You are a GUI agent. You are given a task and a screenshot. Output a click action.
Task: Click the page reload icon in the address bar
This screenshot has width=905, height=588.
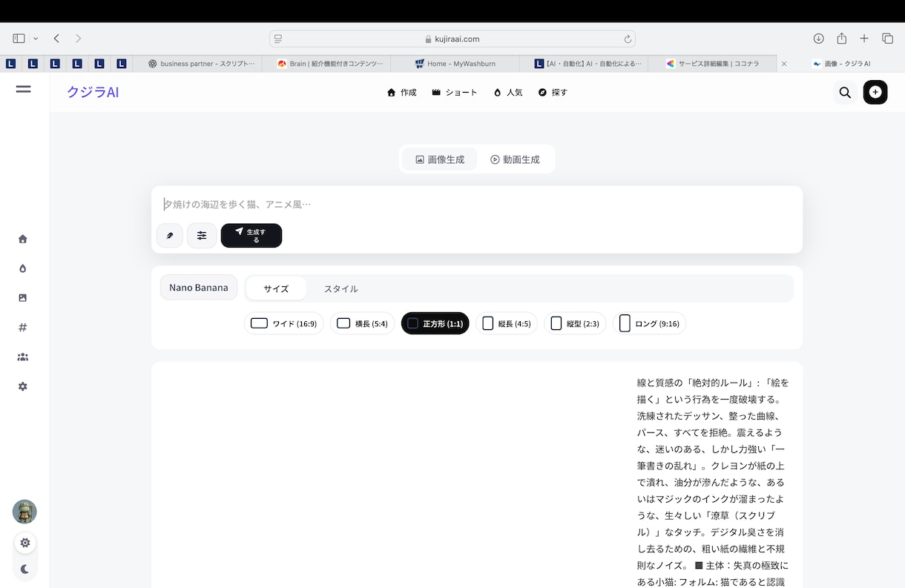[x=628, y=39]
